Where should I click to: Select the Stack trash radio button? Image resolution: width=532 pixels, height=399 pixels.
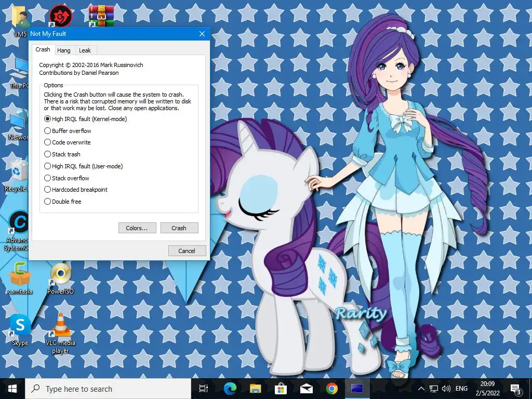(62, 154)
